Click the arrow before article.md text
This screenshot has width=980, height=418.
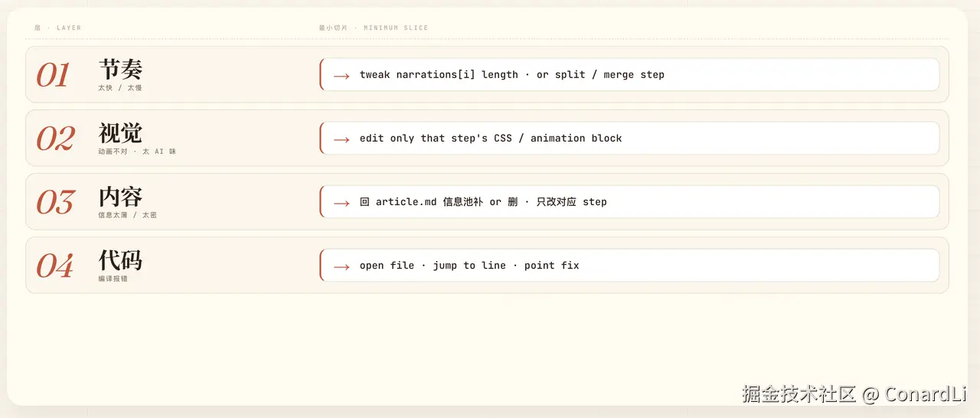341,202
